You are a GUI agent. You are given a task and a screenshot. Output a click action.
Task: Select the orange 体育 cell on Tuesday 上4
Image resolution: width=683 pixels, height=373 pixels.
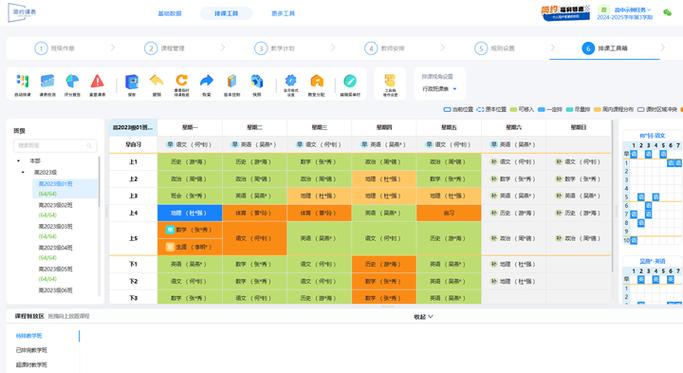(x=254, y=213)
